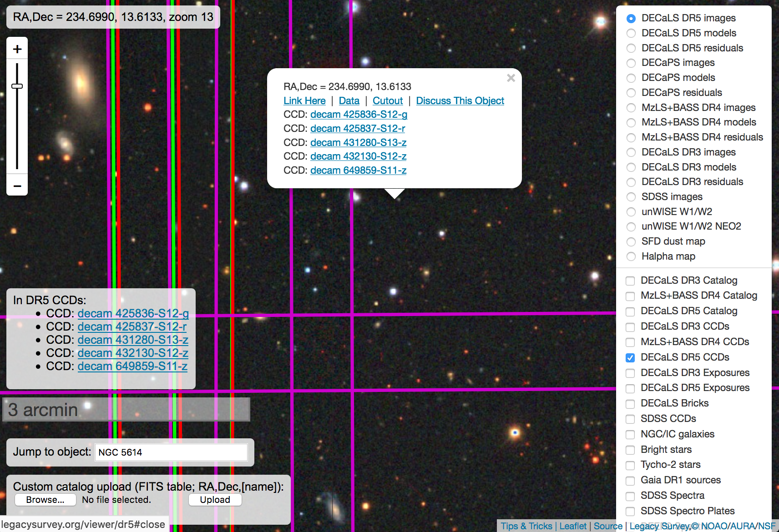
Task: Disable the DECaLS DR5 CCDs overlay
Action: coord(630,358)
